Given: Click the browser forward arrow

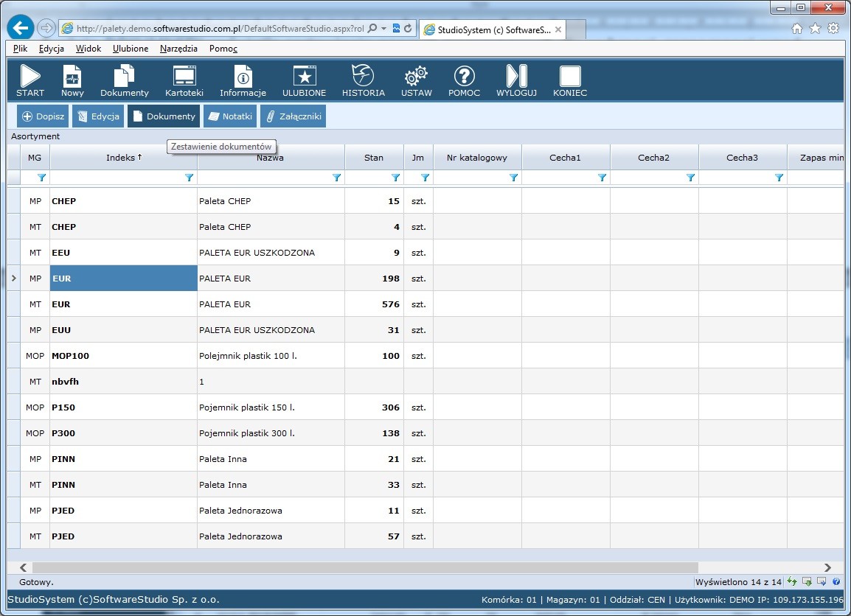Looking at the screenshot, I should tap(46, 28).
